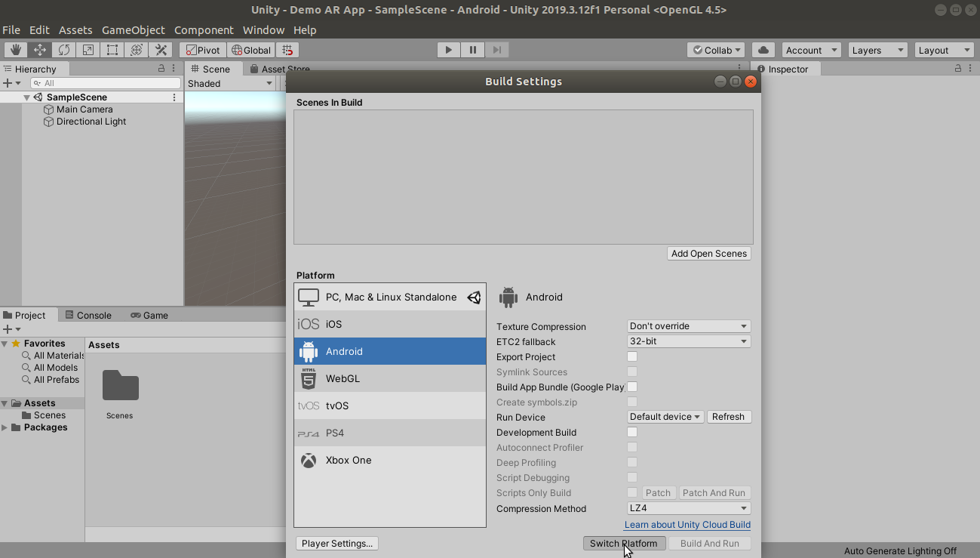Image resolution: width=980 pixels, height=558 pixels.
Task: Collapse the Favorites section
Action: click(x=5, y=344)
